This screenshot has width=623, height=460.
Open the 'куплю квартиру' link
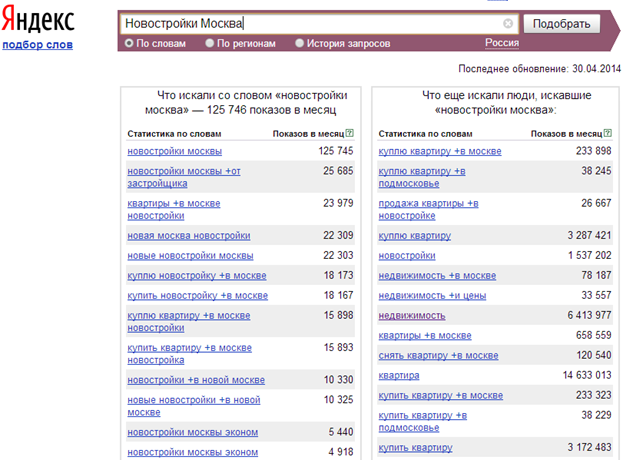tap(414, 236)
